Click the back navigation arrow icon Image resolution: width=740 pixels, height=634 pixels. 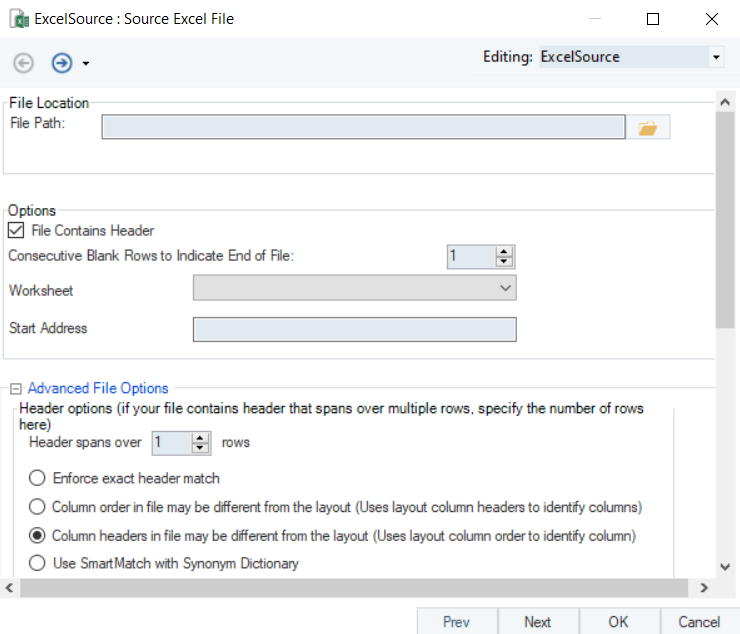(x=23, y=63)
